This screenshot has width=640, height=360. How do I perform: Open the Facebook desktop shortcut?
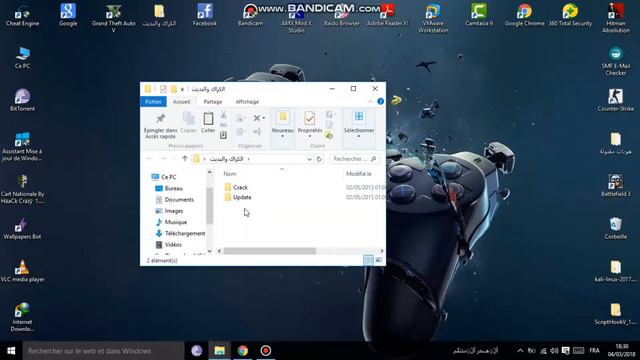click(x=204, y=16)
